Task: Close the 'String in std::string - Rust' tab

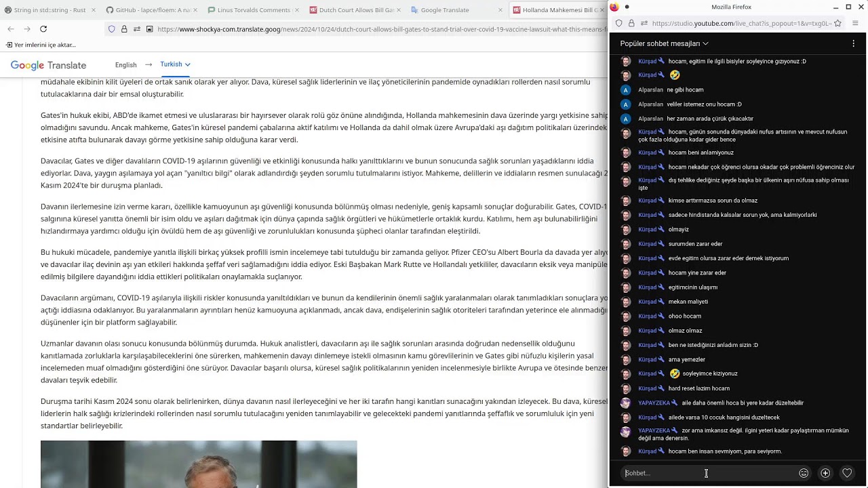Action: pos(93,10)
